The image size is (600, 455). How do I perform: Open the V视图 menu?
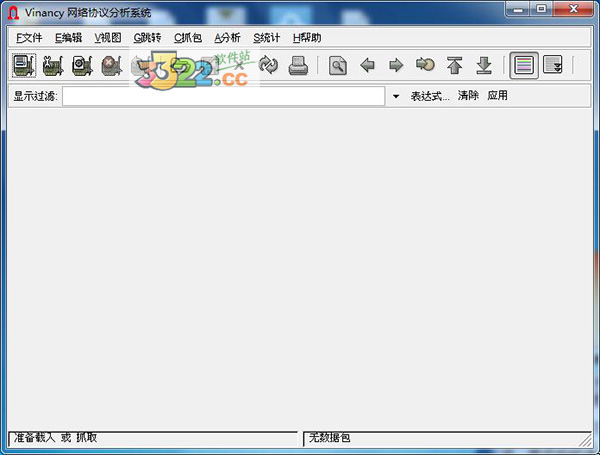pyautogui.click(x=108, y=38)
